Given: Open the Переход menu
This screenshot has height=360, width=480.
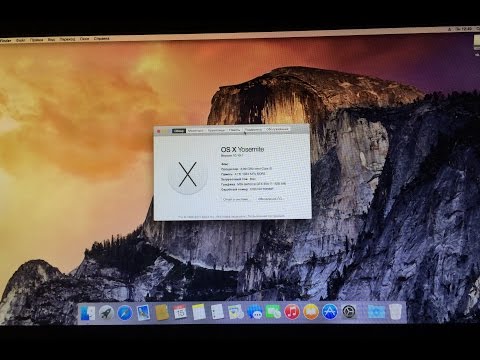Looking at the screenshot, I should point(67,39).
